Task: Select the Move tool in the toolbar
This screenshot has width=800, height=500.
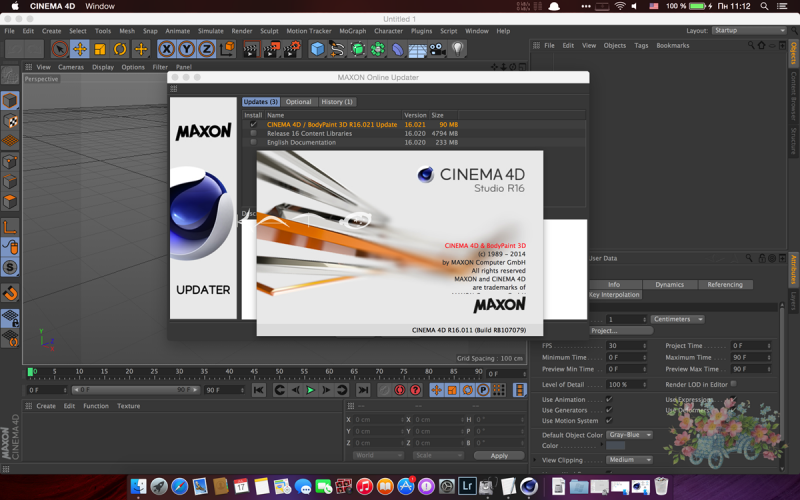Action: [x=80, y=48]
